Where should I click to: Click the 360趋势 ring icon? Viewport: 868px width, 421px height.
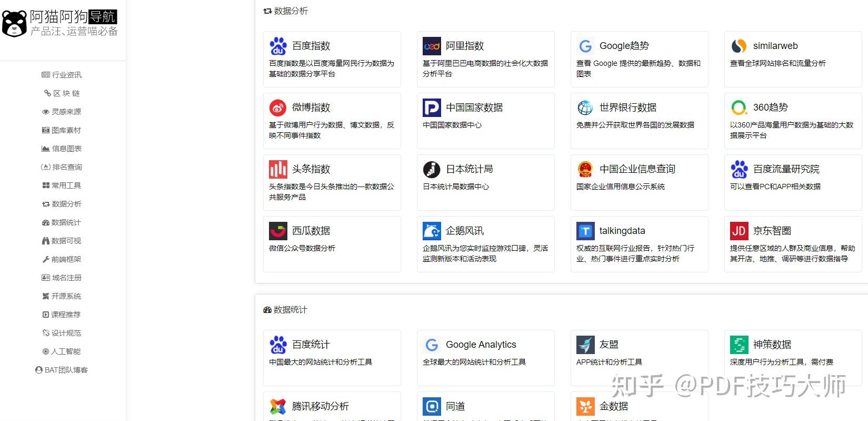click(739, 108)
